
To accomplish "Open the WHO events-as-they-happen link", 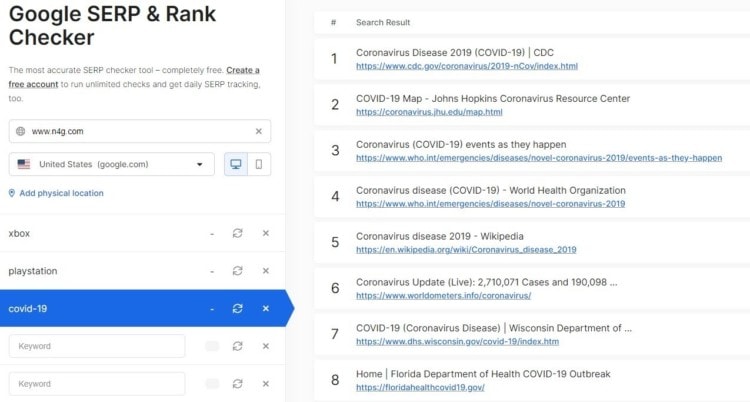I will 539,158.
